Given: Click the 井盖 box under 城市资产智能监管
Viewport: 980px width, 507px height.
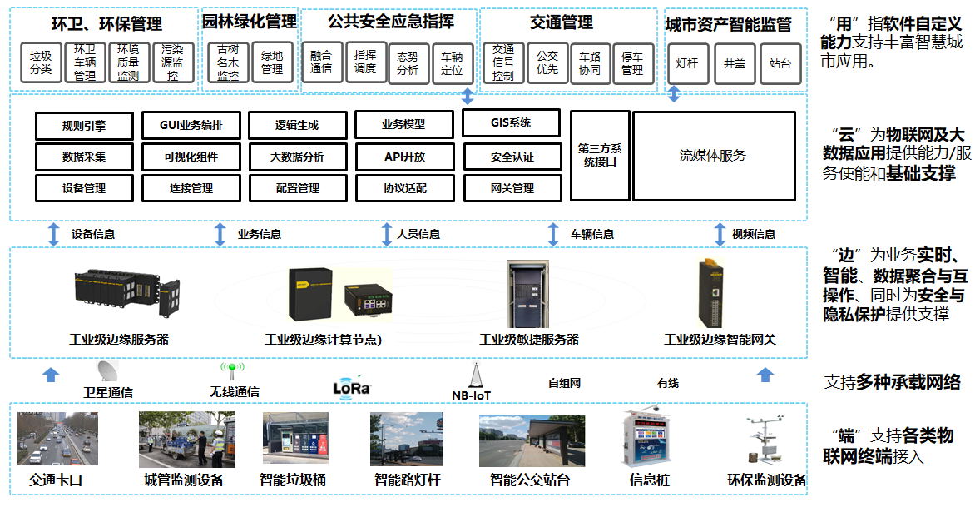Looking at the screenshot, I should click(x=734, y=63).
